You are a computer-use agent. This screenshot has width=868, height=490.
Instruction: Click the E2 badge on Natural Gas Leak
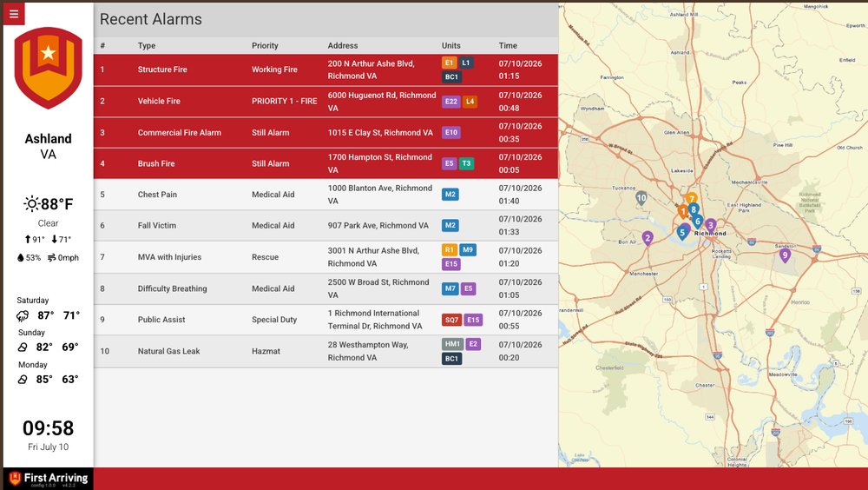(x=473, y=344)
